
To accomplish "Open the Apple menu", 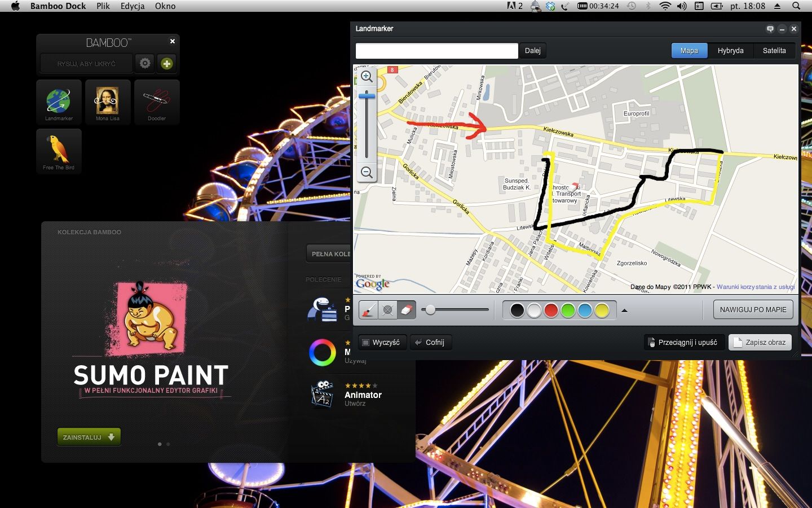I will coord(15,6).
